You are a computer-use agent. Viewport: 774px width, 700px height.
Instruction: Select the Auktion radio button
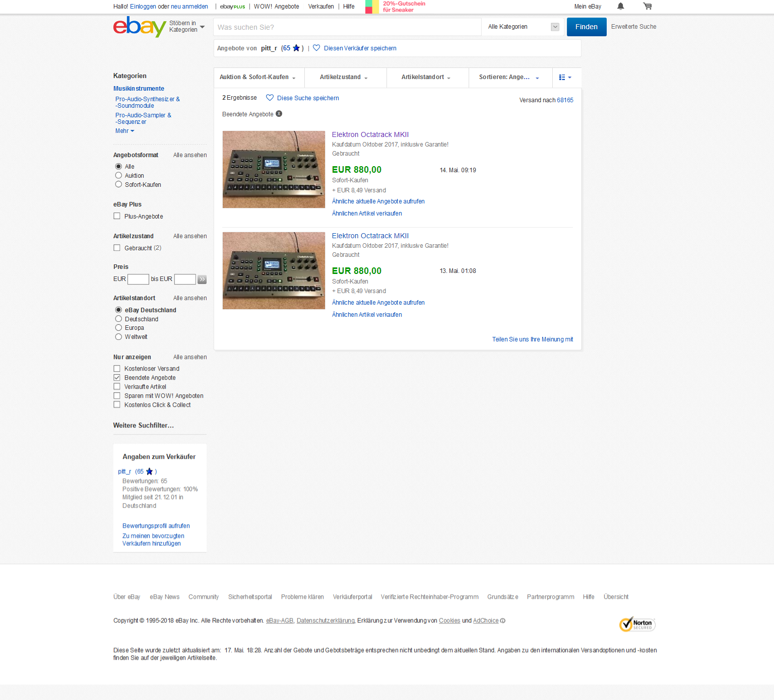click(118, 176)
